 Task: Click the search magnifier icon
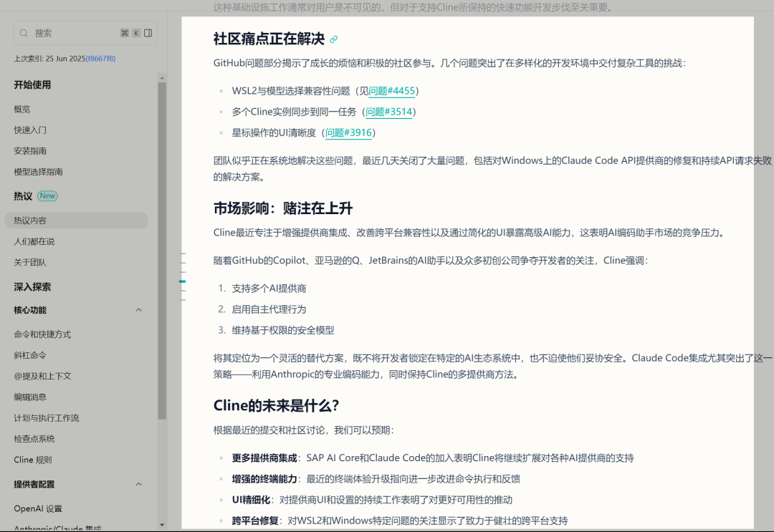24,33
